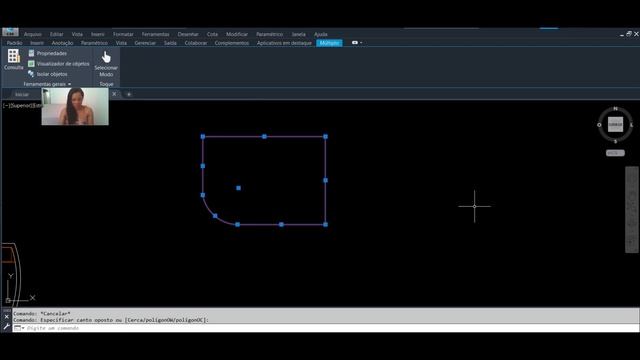Select the right edge midpoint grip
Screen dimensions: 640x360
[325, 180]
